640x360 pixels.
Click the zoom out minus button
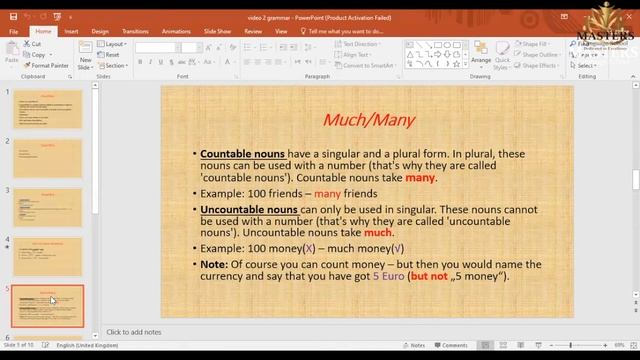point(551,345)
